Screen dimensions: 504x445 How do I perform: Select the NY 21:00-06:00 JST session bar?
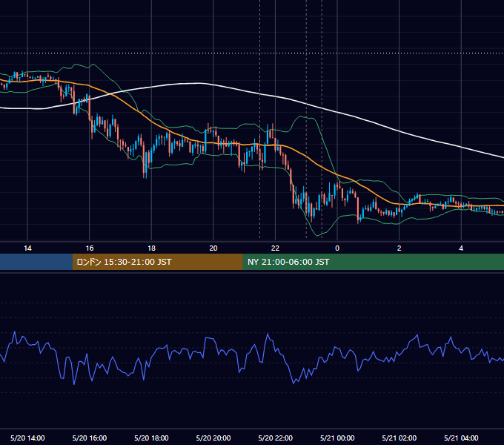[373, 262]
